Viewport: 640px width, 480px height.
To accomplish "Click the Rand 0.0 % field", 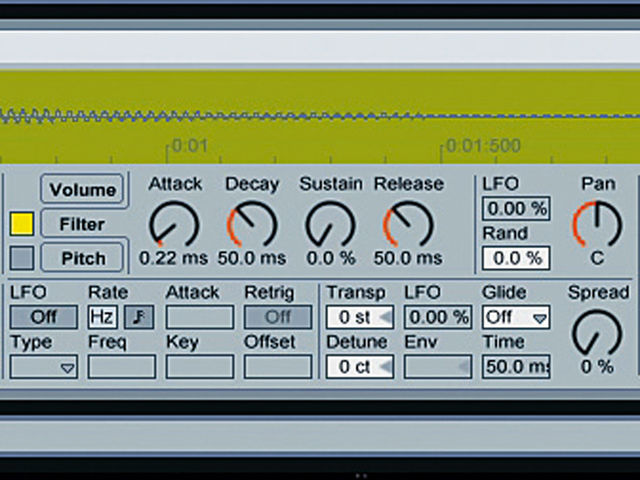I will (516, 258).
